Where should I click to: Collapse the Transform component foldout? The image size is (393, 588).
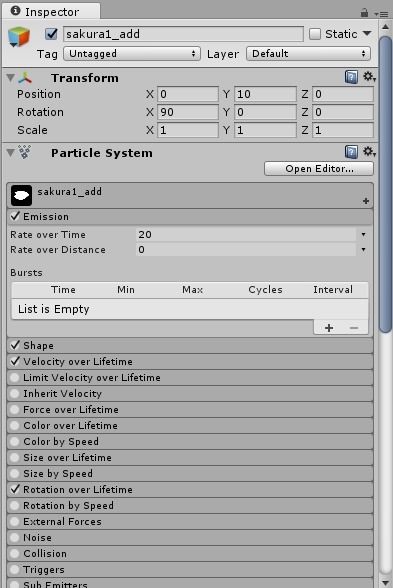[10, 78]
